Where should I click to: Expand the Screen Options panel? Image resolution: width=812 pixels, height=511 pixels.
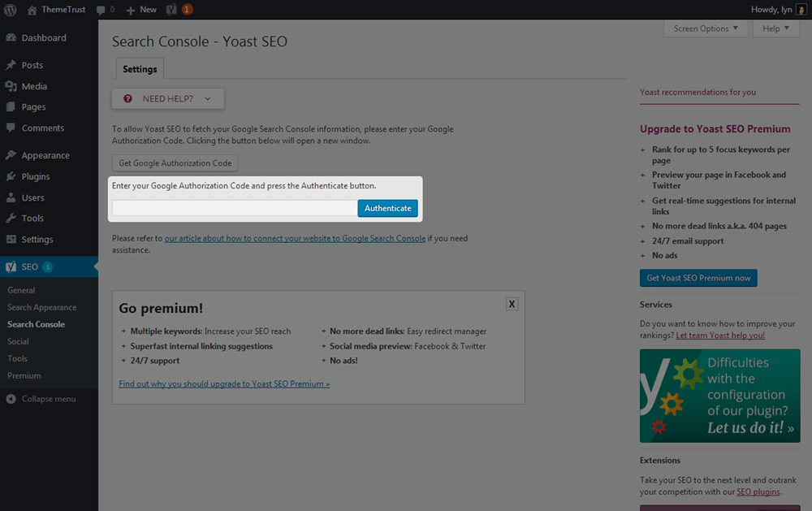coord(706,28)
